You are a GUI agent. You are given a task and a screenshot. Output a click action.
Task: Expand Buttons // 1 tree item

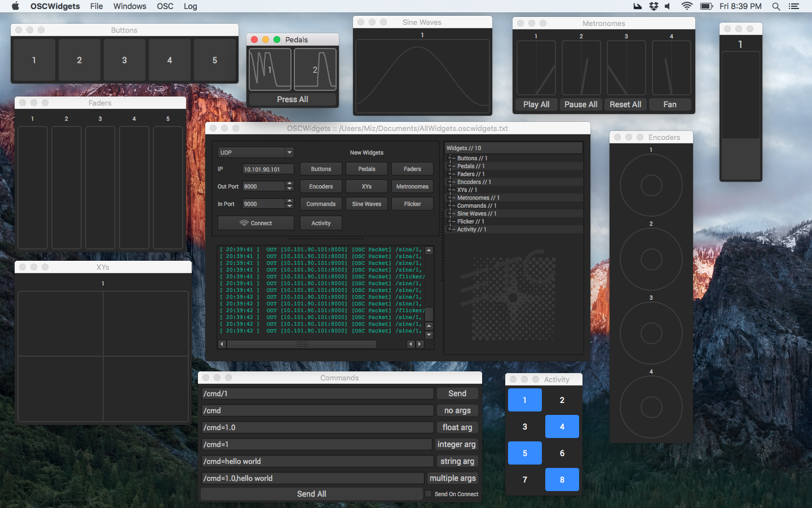pos(451,159)
